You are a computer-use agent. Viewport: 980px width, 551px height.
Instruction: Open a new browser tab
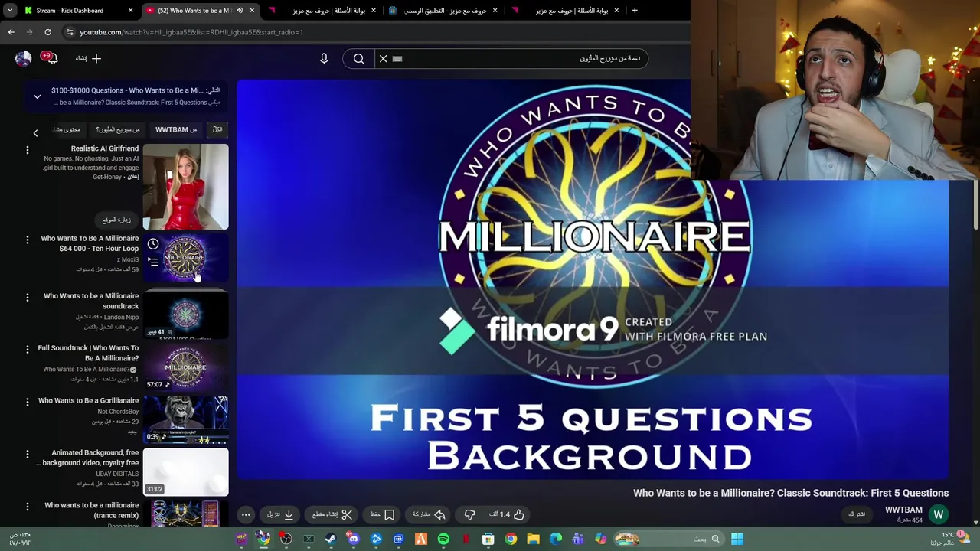[635, 11]
